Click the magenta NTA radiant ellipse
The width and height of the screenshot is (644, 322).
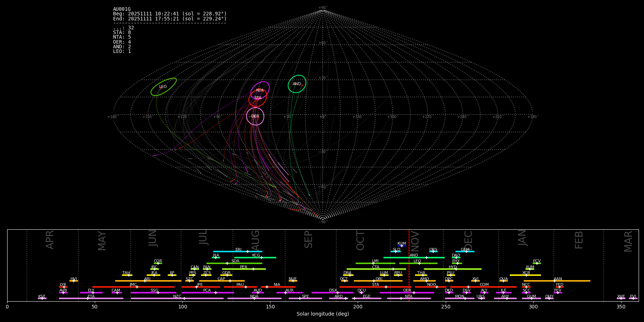coord(260,90)
